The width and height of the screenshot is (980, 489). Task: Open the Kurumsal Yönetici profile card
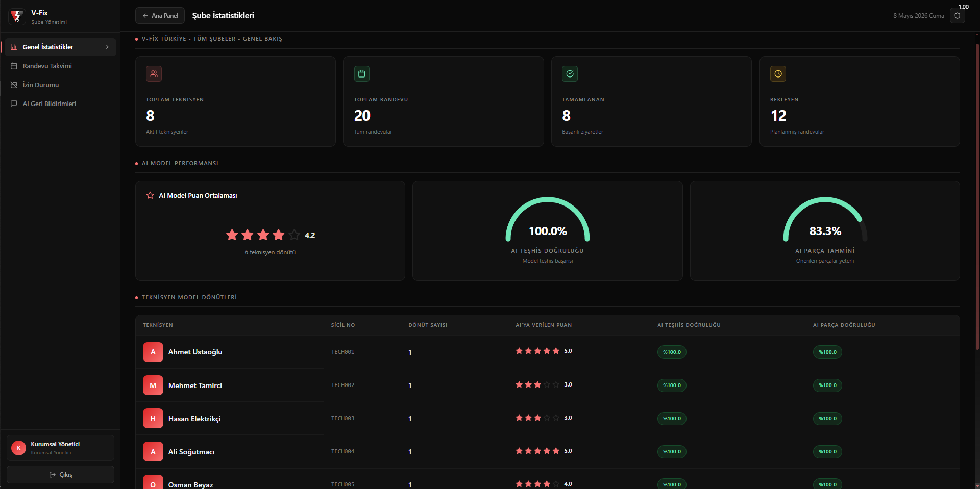pos(60,448)
